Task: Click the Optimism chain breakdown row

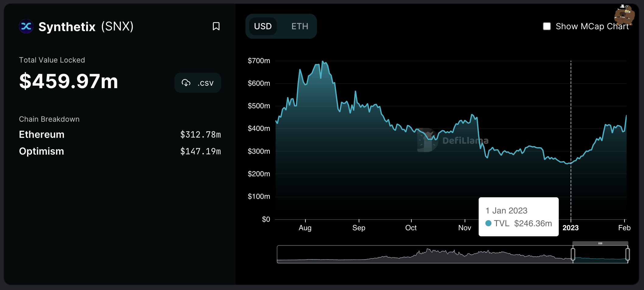Action: tap(120, 151)
